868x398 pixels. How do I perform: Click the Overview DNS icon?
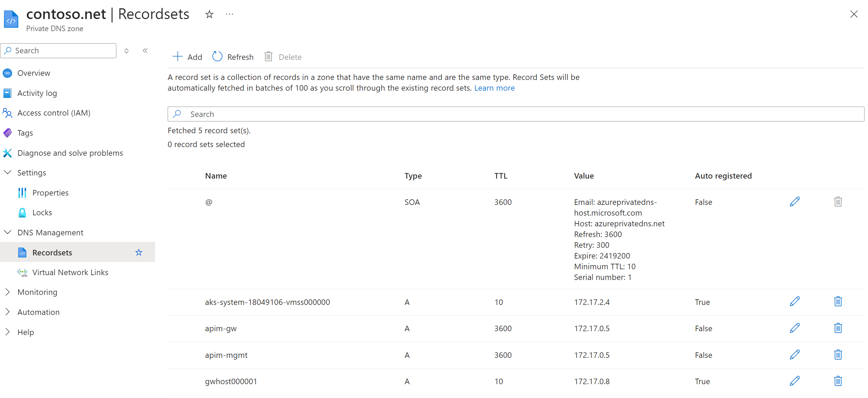coord(7,73)
